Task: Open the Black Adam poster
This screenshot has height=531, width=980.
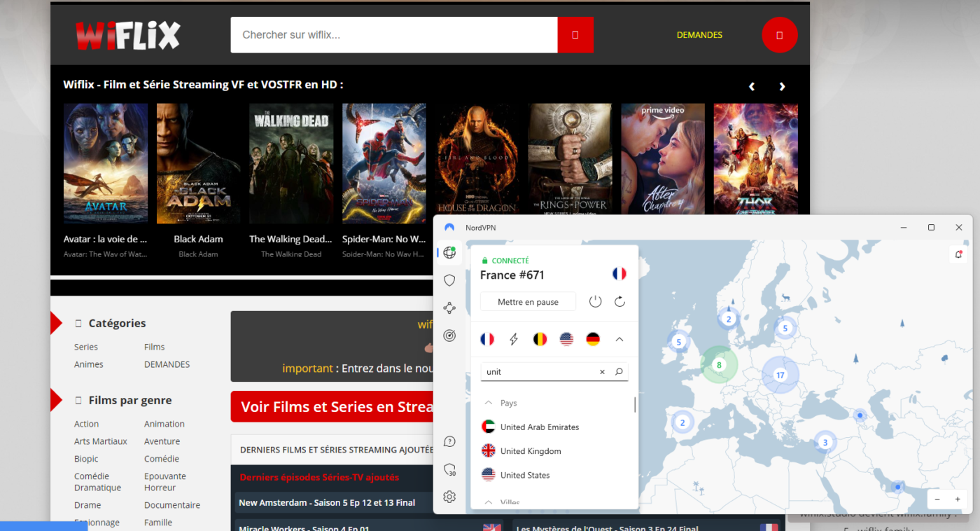Action: [198, 163]
